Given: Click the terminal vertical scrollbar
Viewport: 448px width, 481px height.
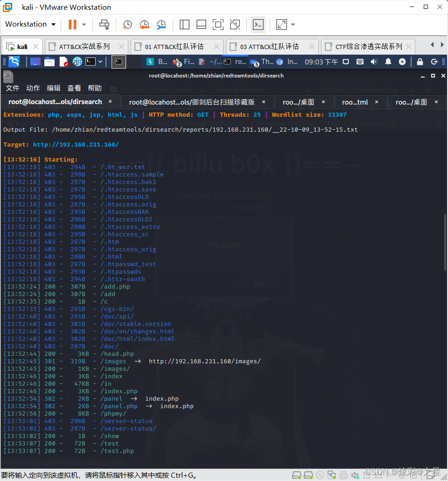Looking at the screenshot, I should tap(445, 242).
